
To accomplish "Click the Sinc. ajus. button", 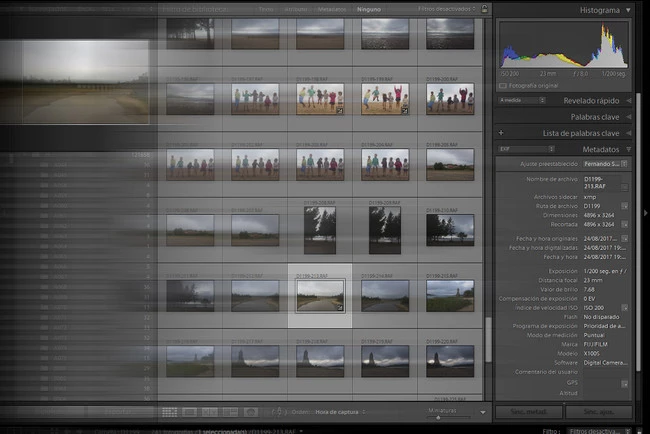I will click(600, 410).
